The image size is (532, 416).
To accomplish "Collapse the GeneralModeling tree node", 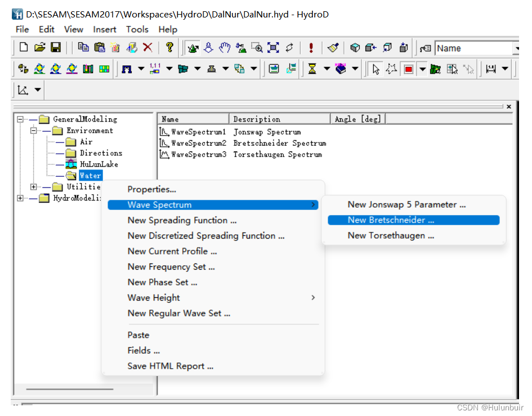I will pyautogui.click(x=20, y=119).
